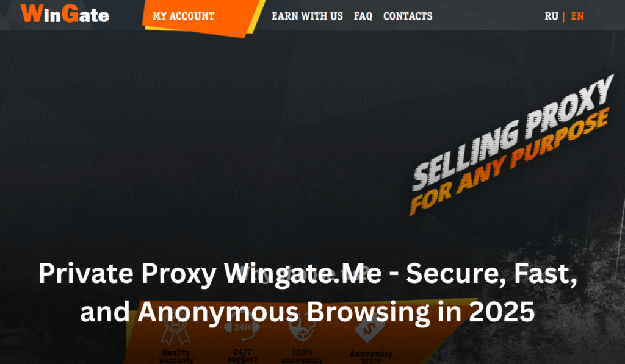Screen dimensions: 625x364
Task: Click the SELLING PROXY banner text
Action: [513, 133]
